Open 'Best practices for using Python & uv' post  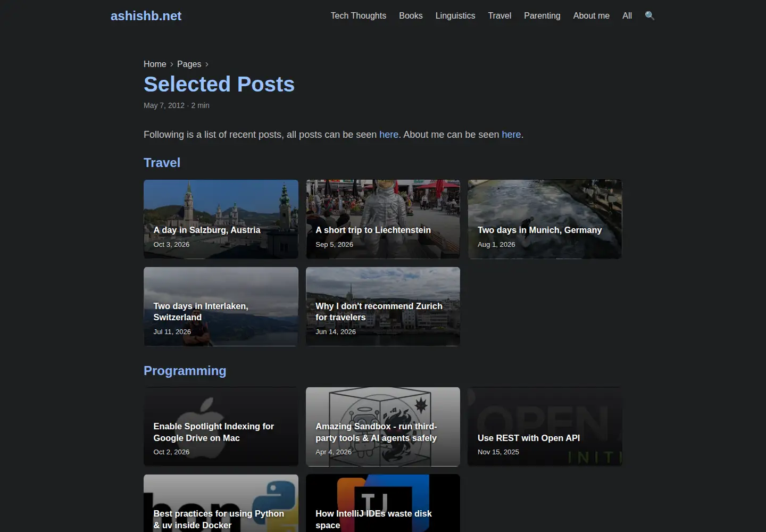pyautogui.click(x=221, y=503)
